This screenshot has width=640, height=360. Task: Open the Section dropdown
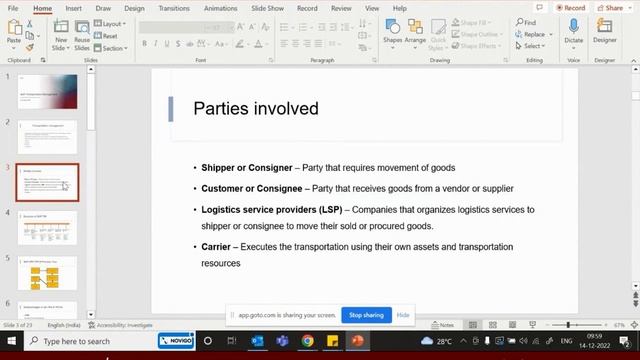coord(111,48)
